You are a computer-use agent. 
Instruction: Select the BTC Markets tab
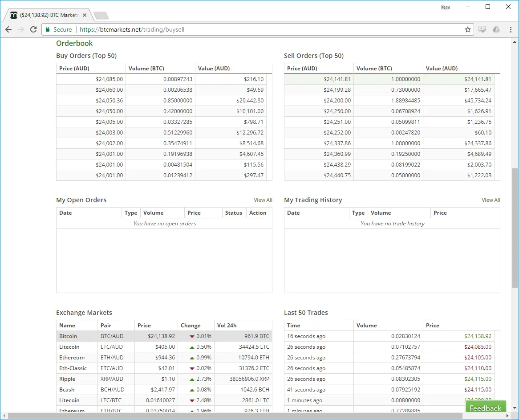pos(48,15)
